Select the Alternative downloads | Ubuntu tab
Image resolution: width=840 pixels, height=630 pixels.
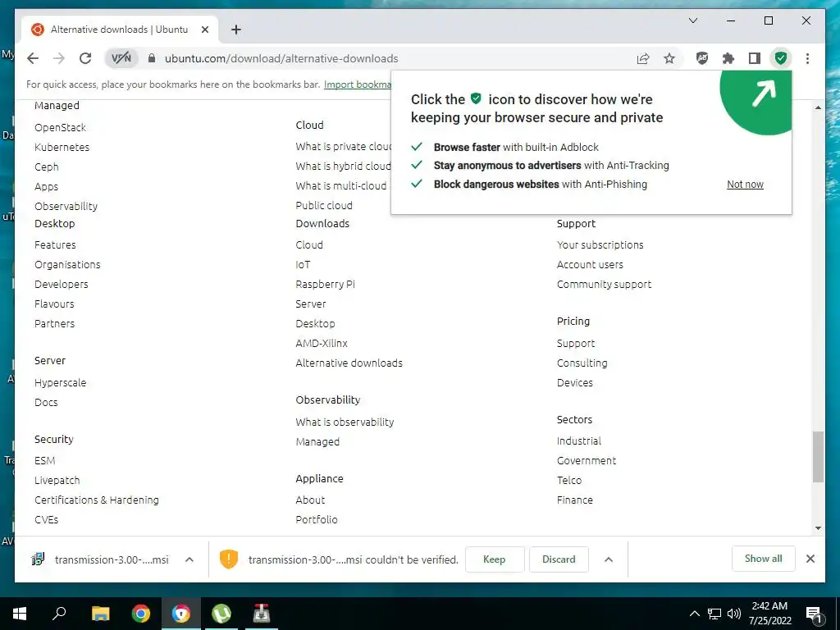(120, 30)
